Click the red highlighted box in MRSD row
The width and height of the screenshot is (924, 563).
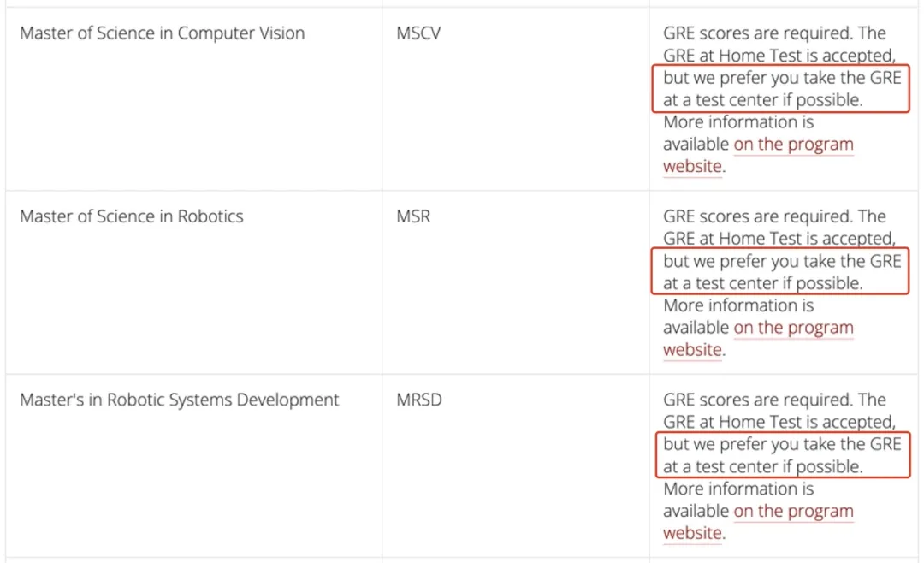[x=781, y=455]
